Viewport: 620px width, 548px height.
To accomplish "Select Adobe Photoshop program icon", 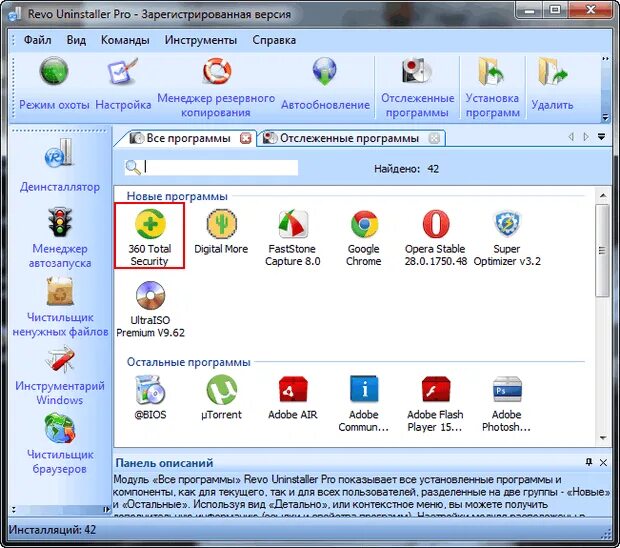I will coord(507,389).
